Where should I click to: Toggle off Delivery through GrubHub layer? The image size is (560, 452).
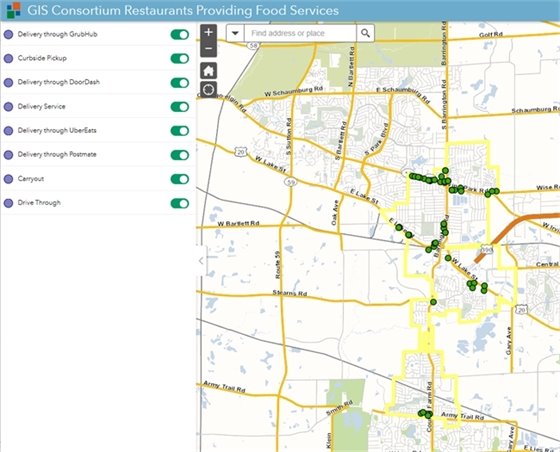pyautogui.click(x=180, y=35)
